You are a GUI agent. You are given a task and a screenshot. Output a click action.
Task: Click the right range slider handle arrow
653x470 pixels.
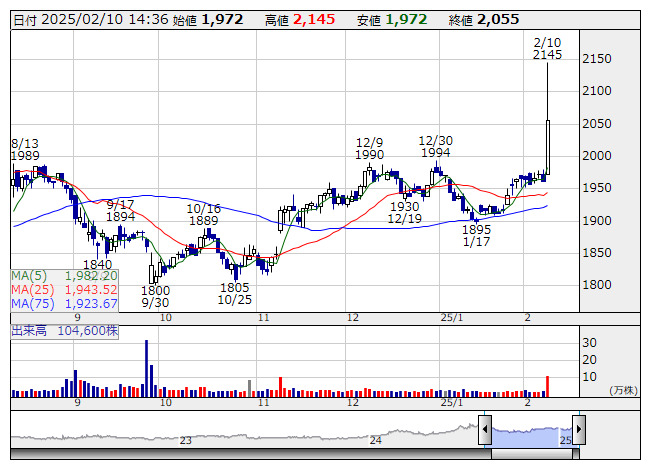click(579, 429)
